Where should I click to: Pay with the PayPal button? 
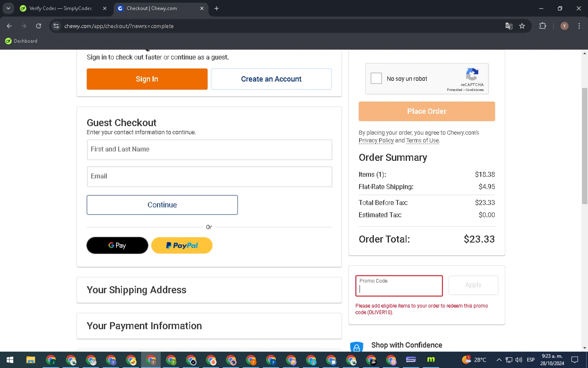tap(182, 245)
